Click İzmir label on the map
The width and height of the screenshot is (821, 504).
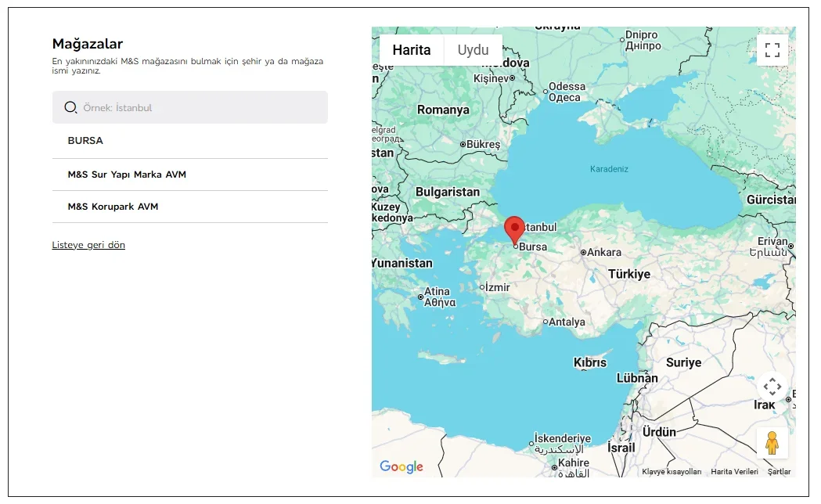[x=497, y=287]
